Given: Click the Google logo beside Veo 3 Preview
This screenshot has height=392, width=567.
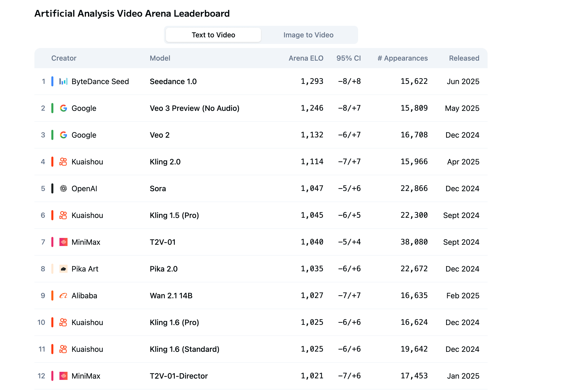Looking at the screenshot, I should click(63, 108).
